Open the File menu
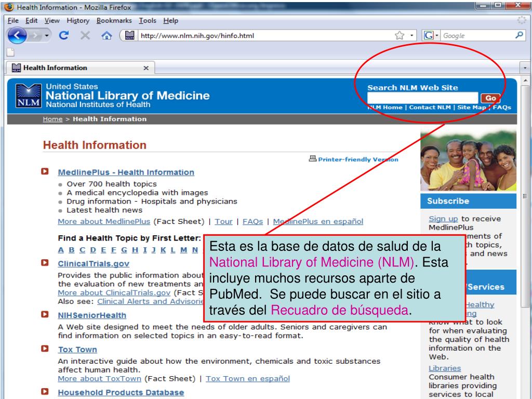Image resolution: width=532 pixels, height=399 pixels. [13, 21]
